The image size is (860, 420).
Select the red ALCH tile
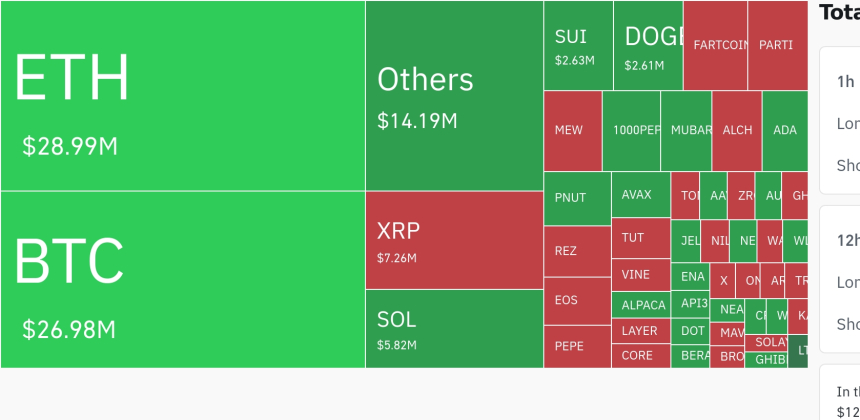pos(737,131)
